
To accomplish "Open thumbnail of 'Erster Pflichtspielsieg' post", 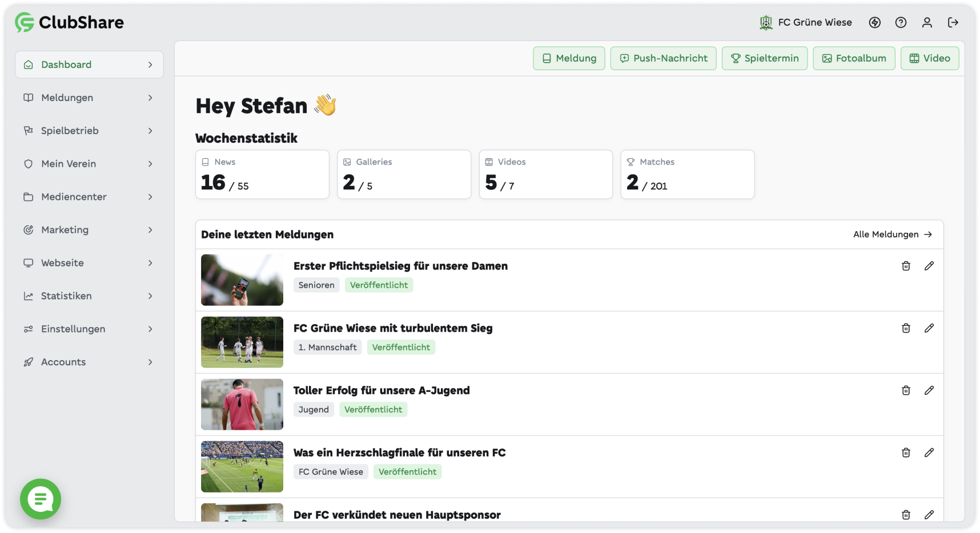I will [x=242, y=280].
